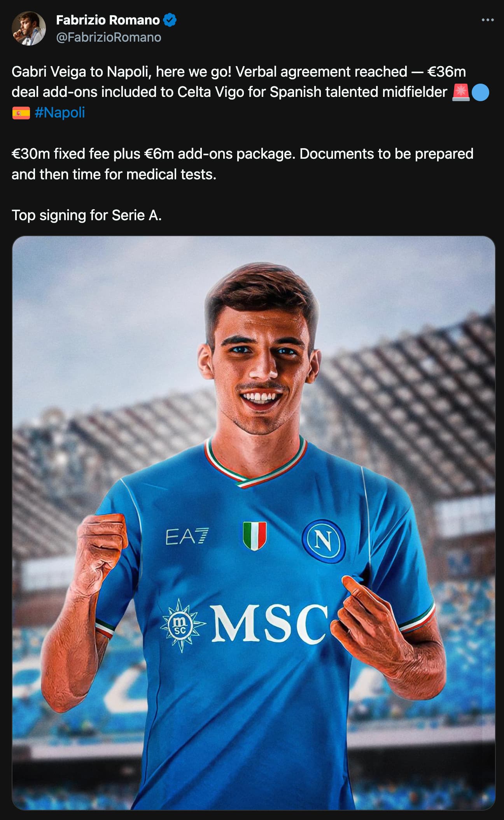This screenshot has width=504, height=820.
Task: Click the Napoli N crest on jersey
Action: (x=324, y=541)
